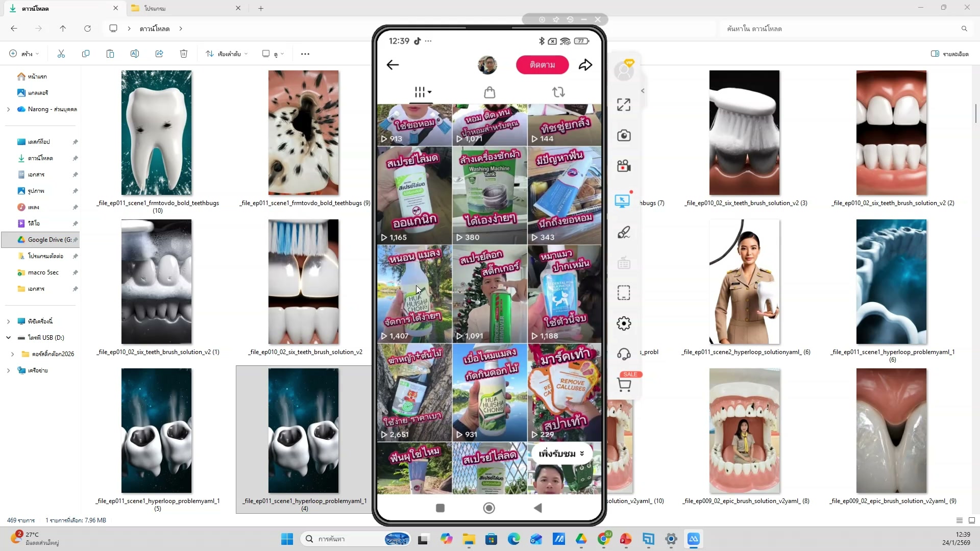
Task: Unpin Google Drive from quick access
Action: pyautogui.click(x=76, y=239)
